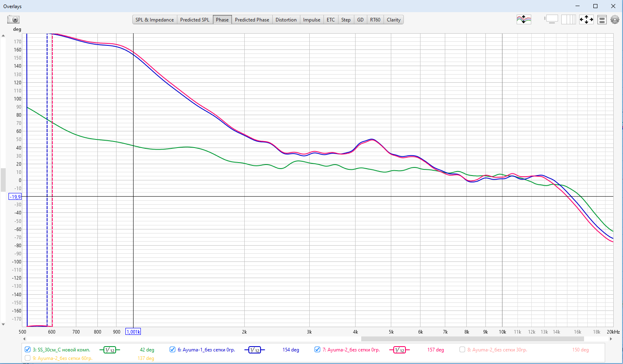Image resolution: width=623 pixels, height=364 pixels.
Task: Uncheck the SS_30см trace checkbox
Action: coord(28,349)
